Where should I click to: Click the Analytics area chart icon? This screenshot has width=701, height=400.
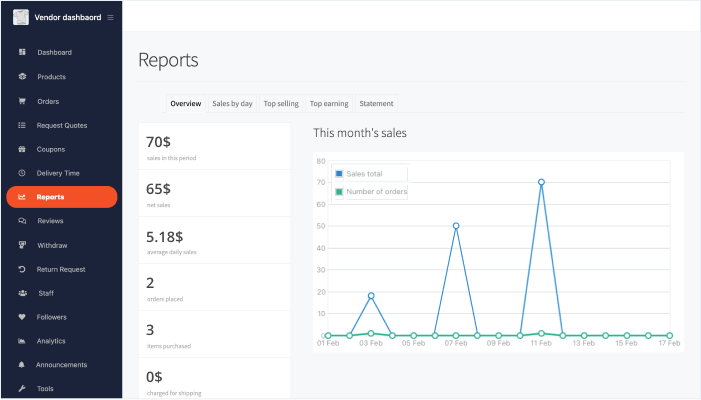click(x=21, y=341)
